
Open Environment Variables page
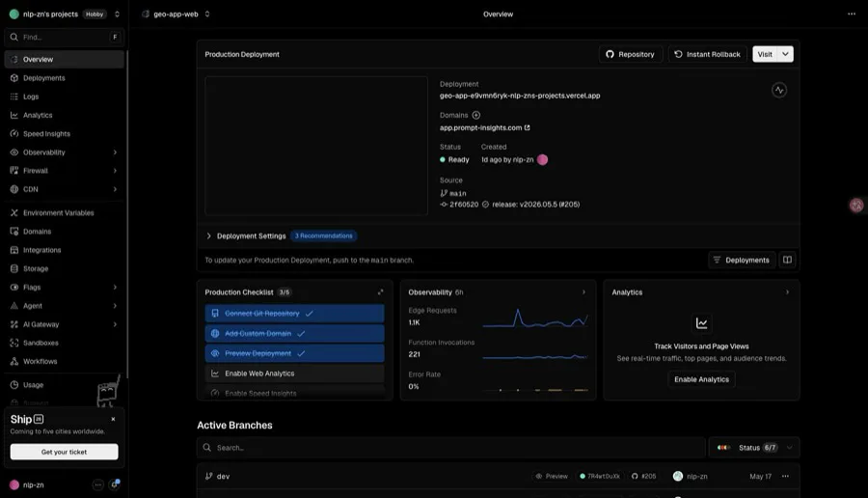[x=65, y=212]
